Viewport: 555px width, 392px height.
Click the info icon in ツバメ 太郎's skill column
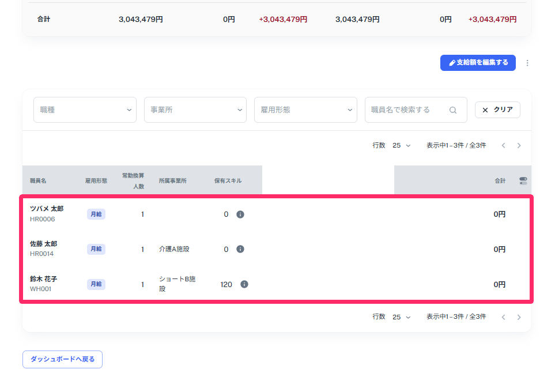[240, 214]
